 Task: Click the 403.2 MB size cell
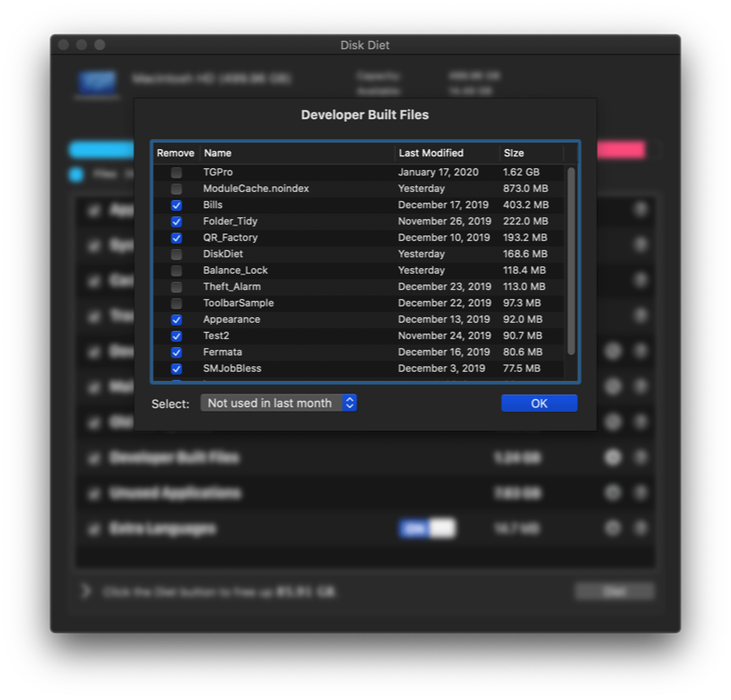[526, 205]
